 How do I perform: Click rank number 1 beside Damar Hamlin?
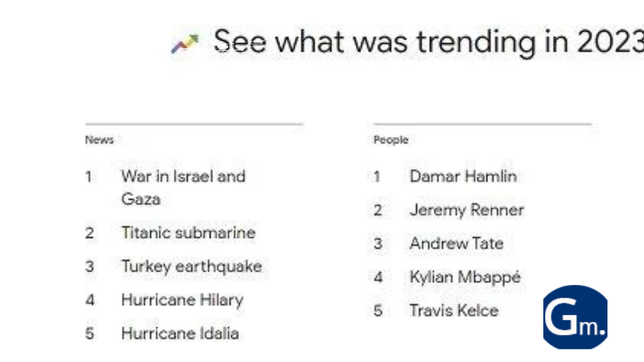(377, 177)
